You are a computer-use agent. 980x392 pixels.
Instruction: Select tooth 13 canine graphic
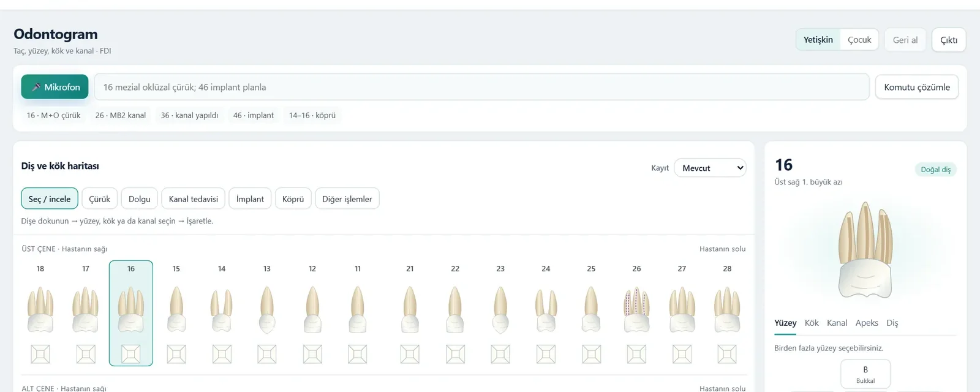point(267,309)
